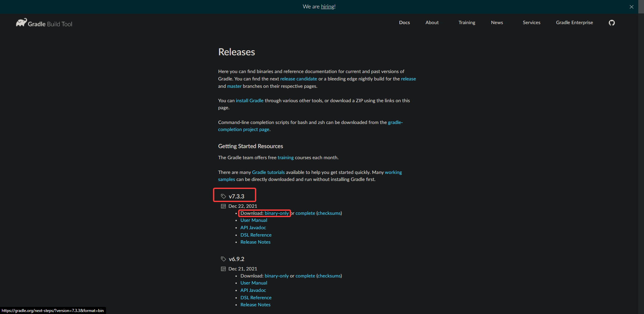
Task: Open the training courses link
Action: [285, 158]
